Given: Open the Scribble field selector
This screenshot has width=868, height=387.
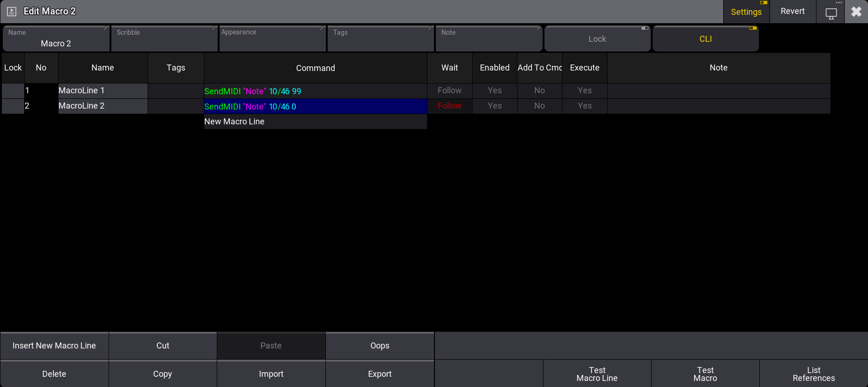Looking at the screenshot, I should tap(164, 39).
